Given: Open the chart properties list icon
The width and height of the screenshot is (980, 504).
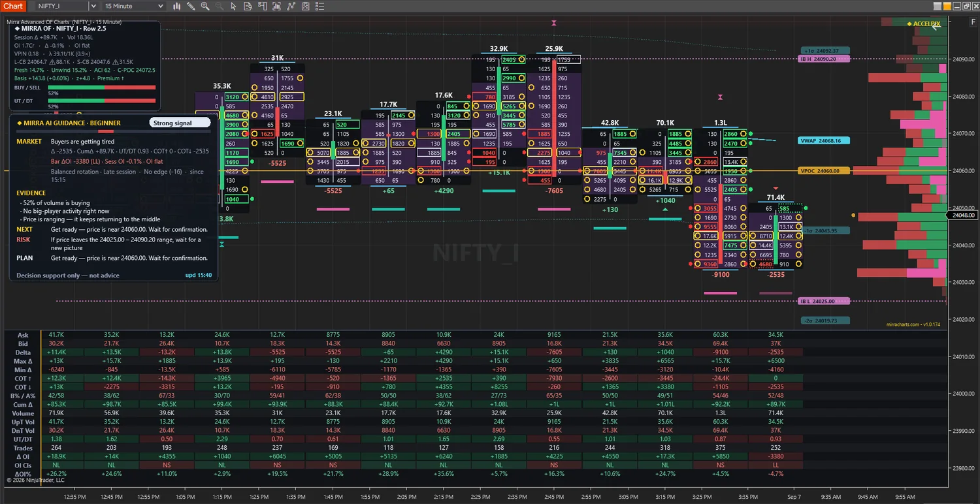Looking at the screenshot, I should [x=320, y=6].
